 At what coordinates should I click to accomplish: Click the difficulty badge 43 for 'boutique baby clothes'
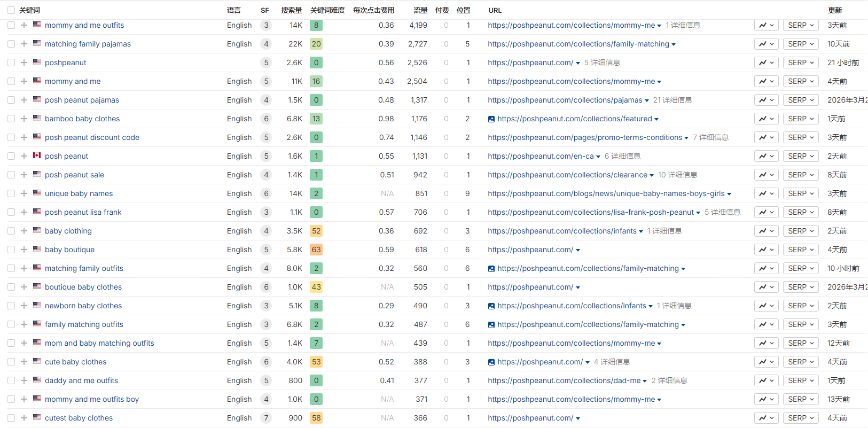click(x=316, y=287)
